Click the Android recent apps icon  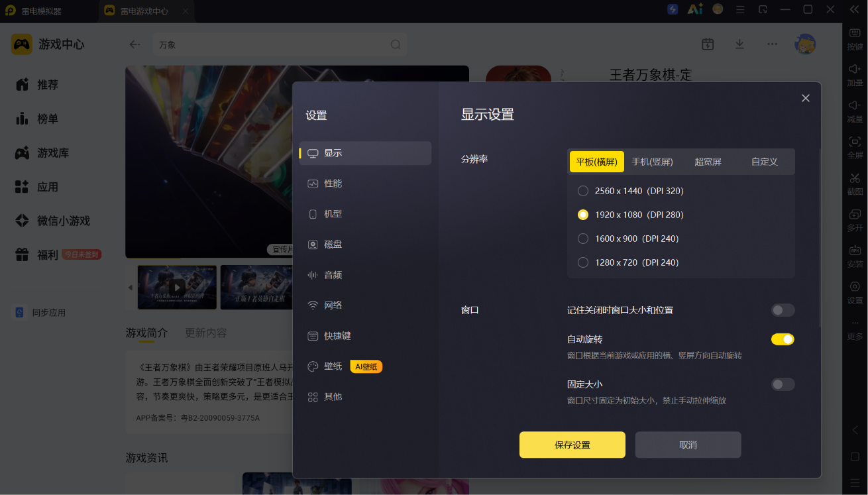coord(855,482)
